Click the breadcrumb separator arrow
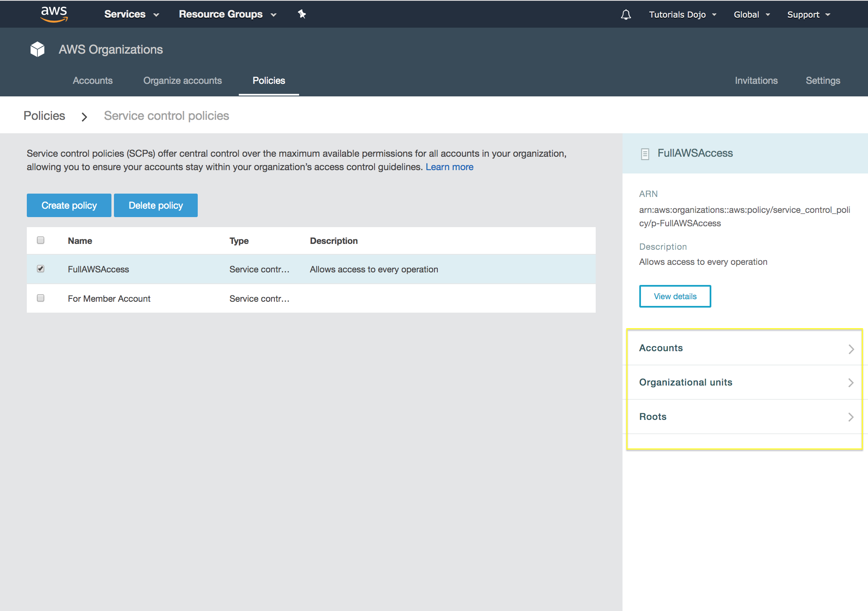The image size is (868, 611). click(x=84, y=117)
